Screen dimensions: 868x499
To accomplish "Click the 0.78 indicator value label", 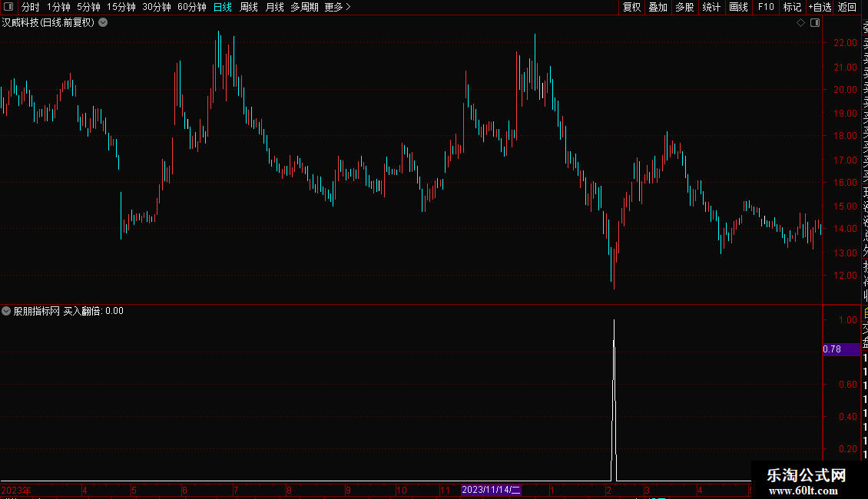I will pyautogui.click(x=841, y=349).
